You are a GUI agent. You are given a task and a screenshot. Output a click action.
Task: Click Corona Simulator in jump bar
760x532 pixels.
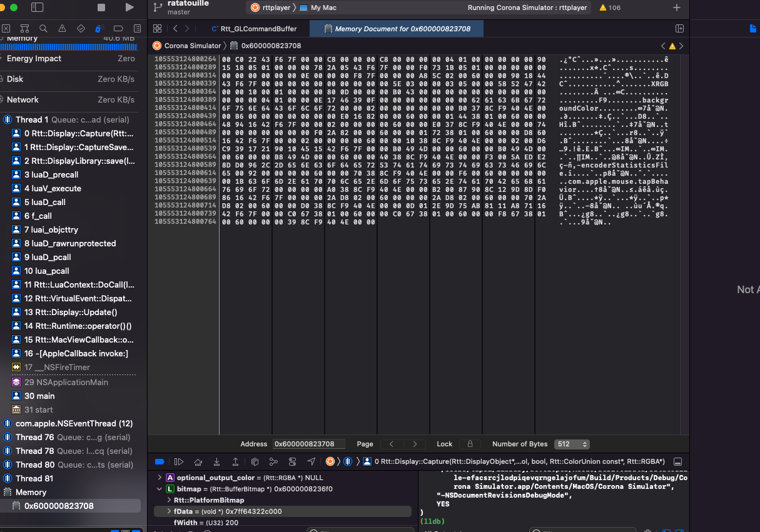[x=187, y=46]
